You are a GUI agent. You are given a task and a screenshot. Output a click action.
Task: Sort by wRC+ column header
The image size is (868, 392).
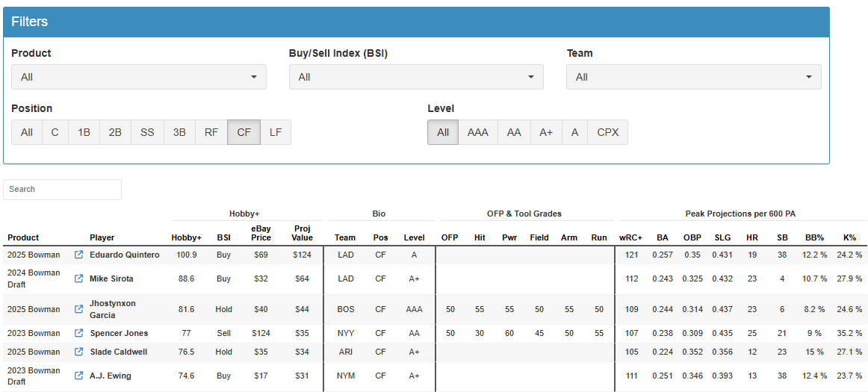point(631,237)
